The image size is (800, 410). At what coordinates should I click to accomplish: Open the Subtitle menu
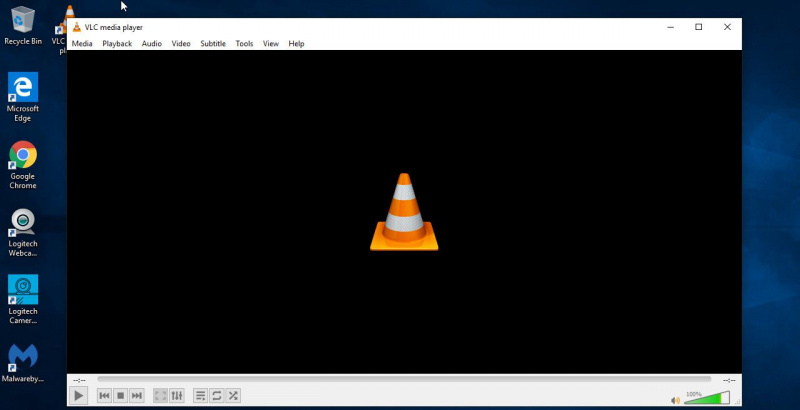click(213, 43)
